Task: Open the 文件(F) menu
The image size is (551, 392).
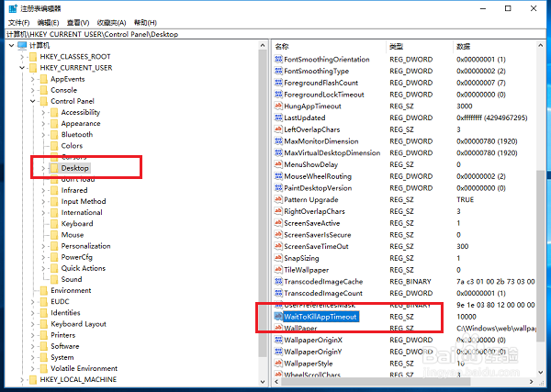Action: (18, 23)
